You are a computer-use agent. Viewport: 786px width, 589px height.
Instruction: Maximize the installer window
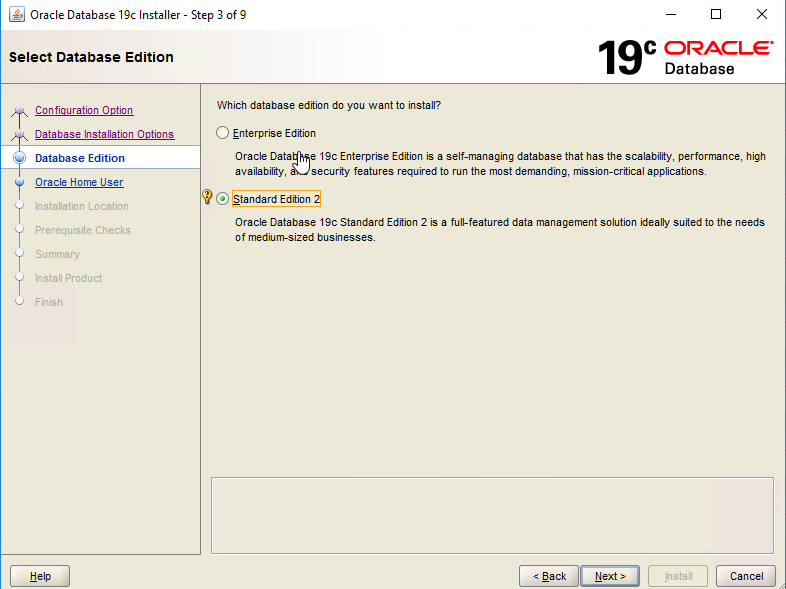coord(716,15)
